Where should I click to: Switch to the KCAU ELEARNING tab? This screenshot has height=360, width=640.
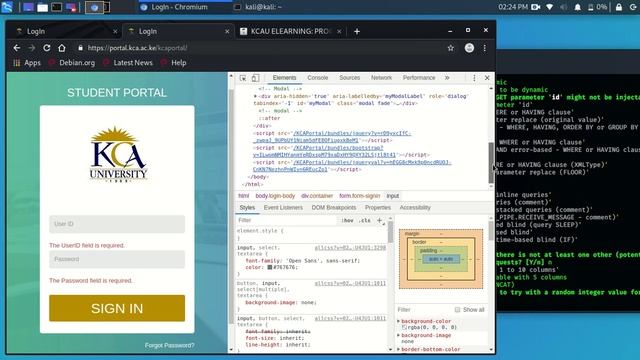pos(290,31)
